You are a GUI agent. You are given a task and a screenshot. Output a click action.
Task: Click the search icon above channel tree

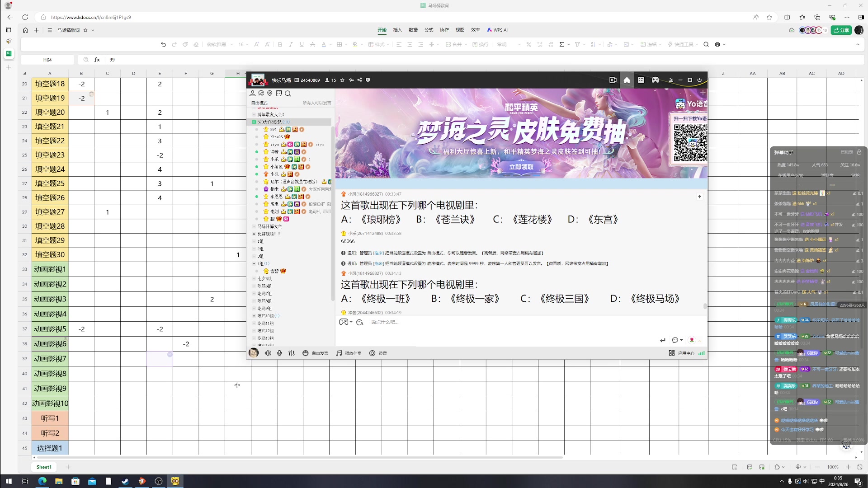click(x=288, y=93)
